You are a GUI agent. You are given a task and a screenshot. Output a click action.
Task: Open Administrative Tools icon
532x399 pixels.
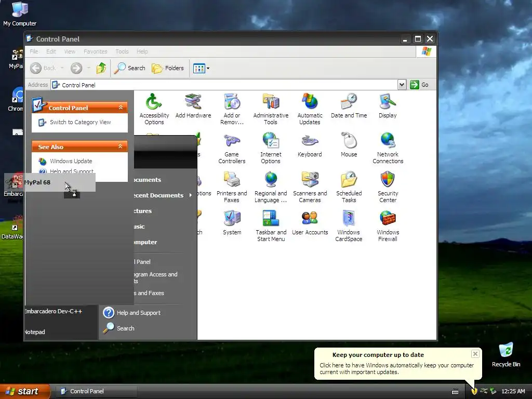[271, 109]
